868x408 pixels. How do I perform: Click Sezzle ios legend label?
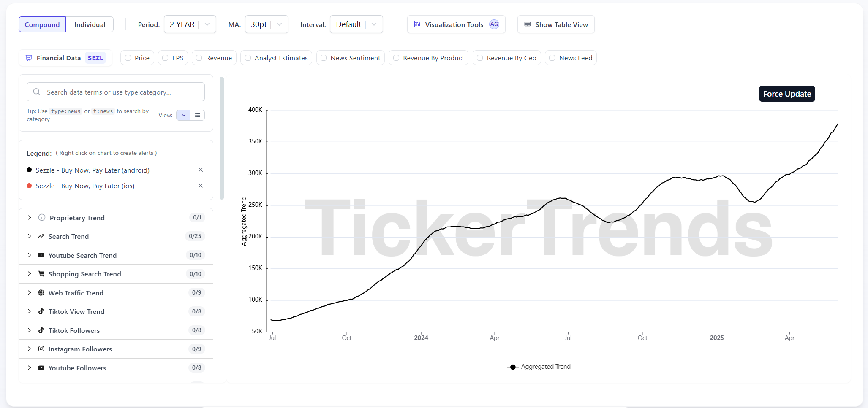(85, 186)
